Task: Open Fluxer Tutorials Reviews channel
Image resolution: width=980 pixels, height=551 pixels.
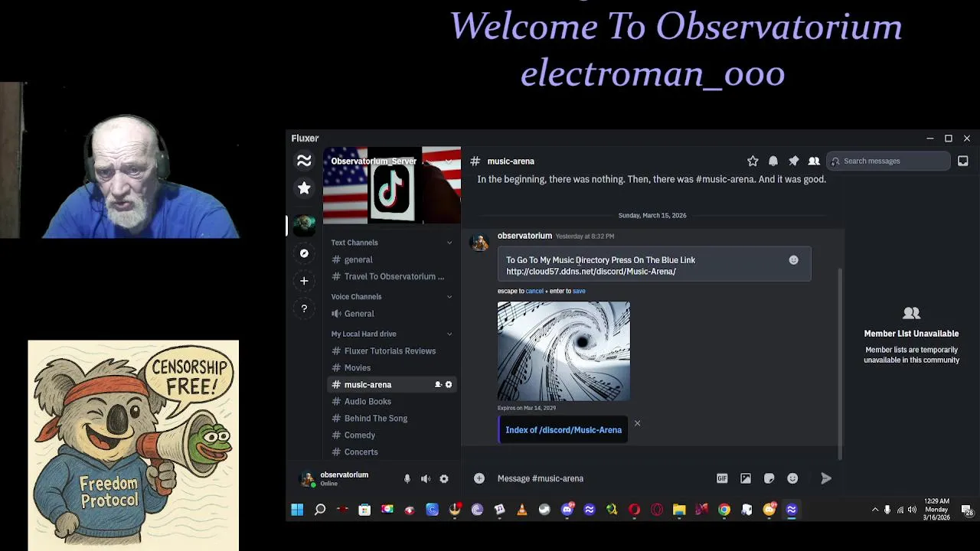Action: point(392,351)
